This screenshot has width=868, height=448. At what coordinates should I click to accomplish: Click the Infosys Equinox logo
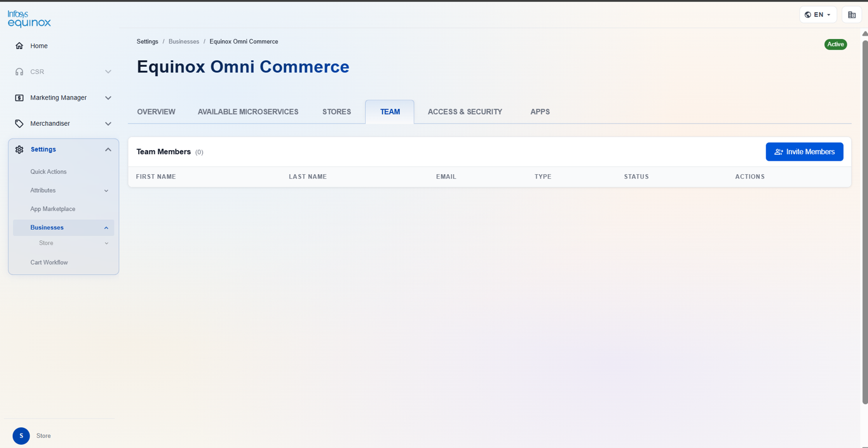[x=29, y=18]
